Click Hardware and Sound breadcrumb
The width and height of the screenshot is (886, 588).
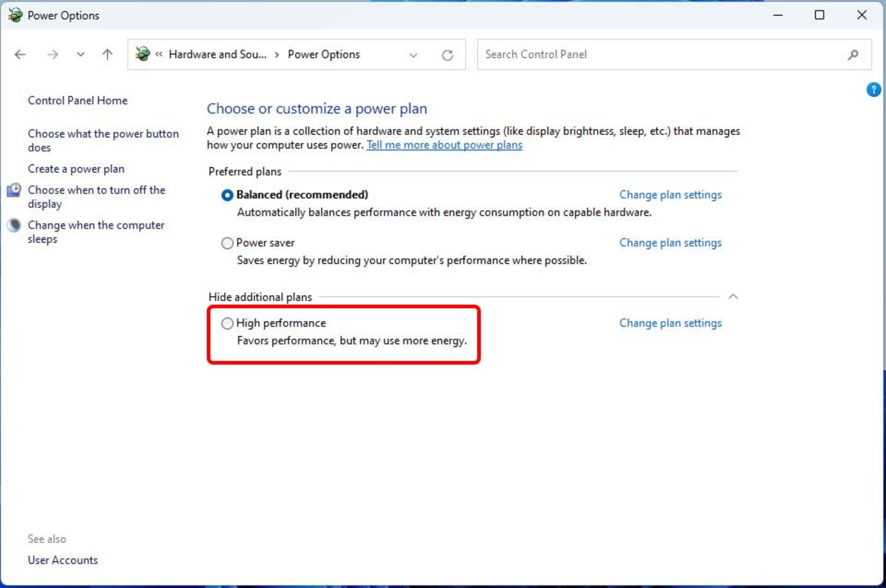coord(217,54)
